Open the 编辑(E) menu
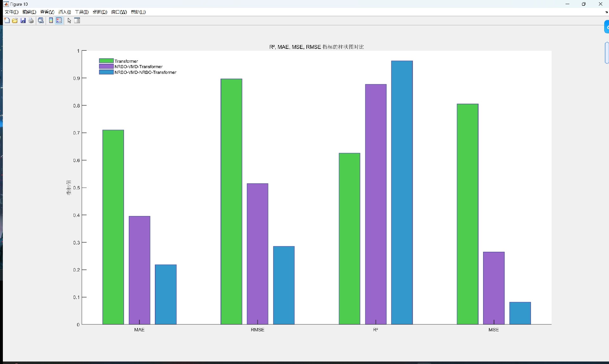The height and width of the screenshot is (364, 609). tap(29, 12)
